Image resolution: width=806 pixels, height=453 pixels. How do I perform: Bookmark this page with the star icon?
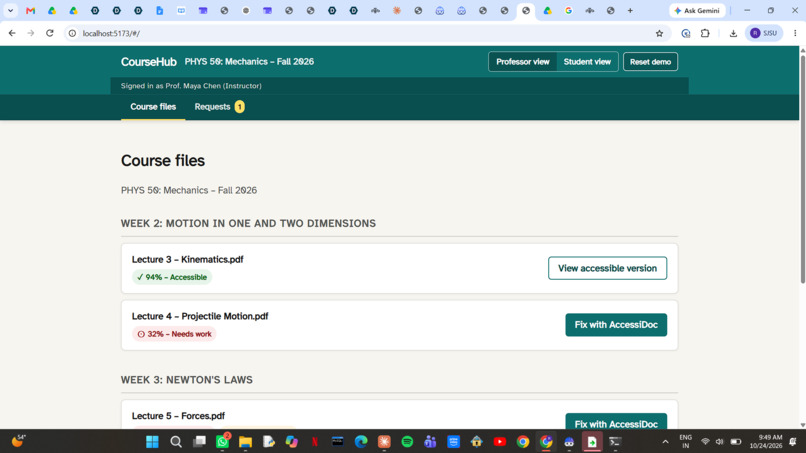point(660,33)
